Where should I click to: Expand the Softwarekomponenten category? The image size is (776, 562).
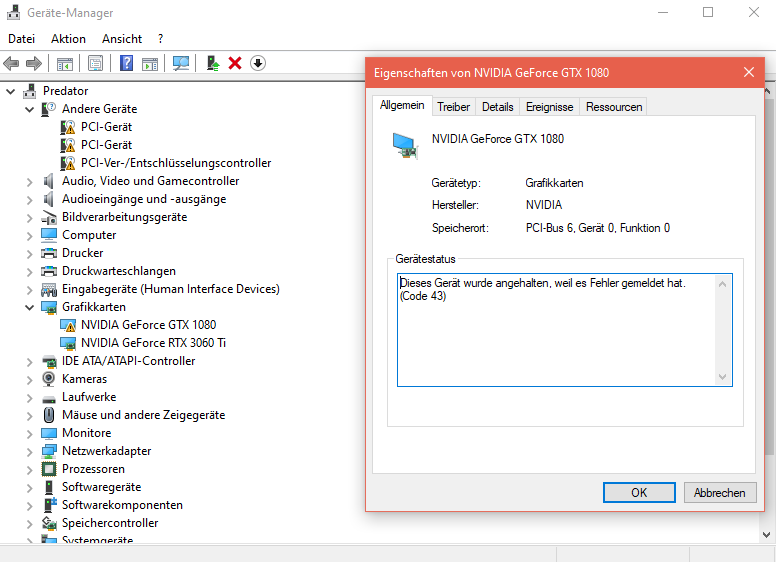click(30, 506)
